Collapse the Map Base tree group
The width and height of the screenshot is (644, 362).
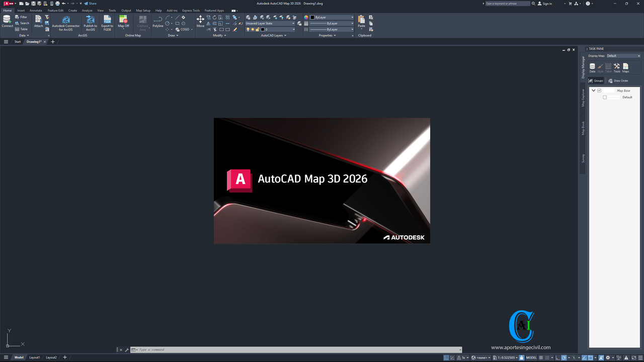tap(594, 90)
